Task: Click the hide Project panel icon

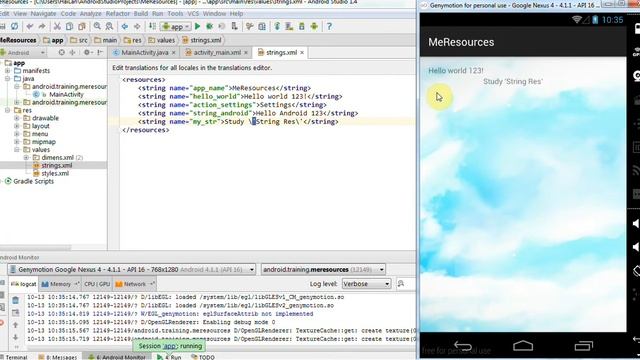Action: 100,53
